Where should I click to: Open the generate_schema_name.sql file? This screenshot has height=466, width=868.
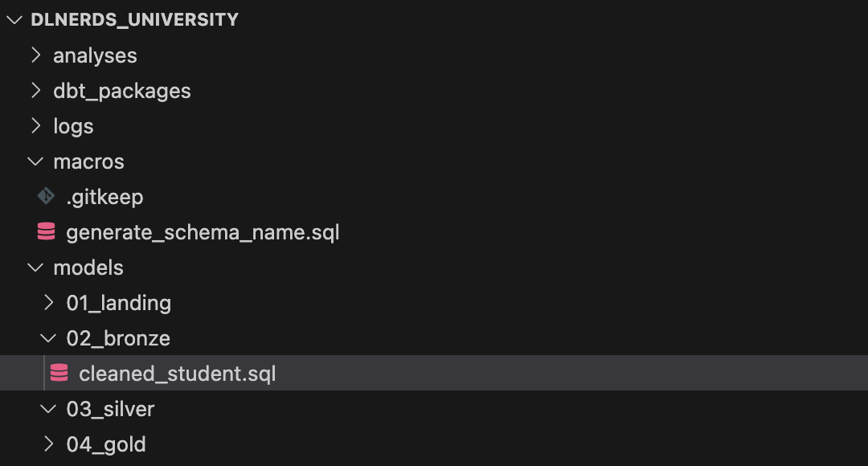coord(205,231)
